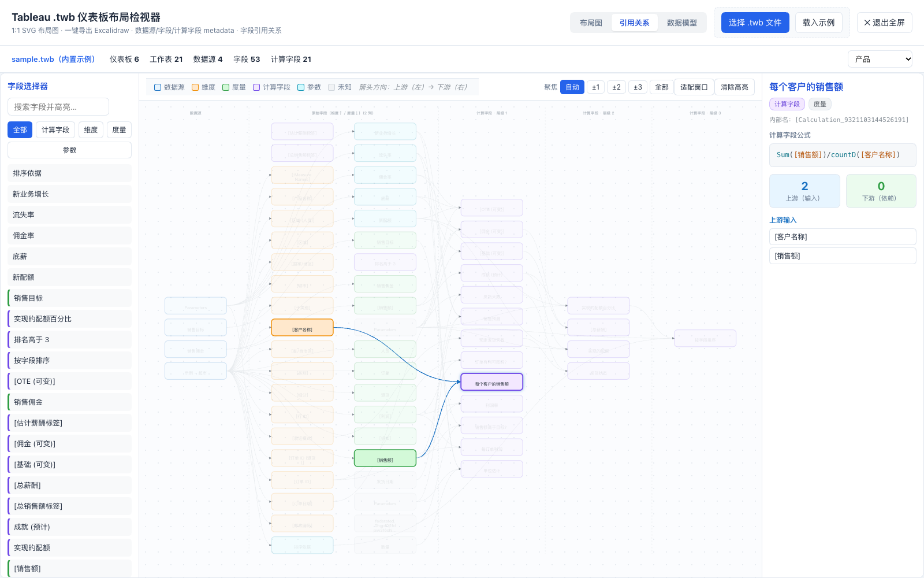Select 销售佣金 in field list
924x578 pixels.
(x=69, y=402)
